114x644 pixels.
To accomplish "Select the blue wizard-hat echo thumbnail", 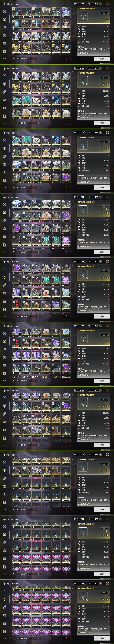I will pos(66,13).
